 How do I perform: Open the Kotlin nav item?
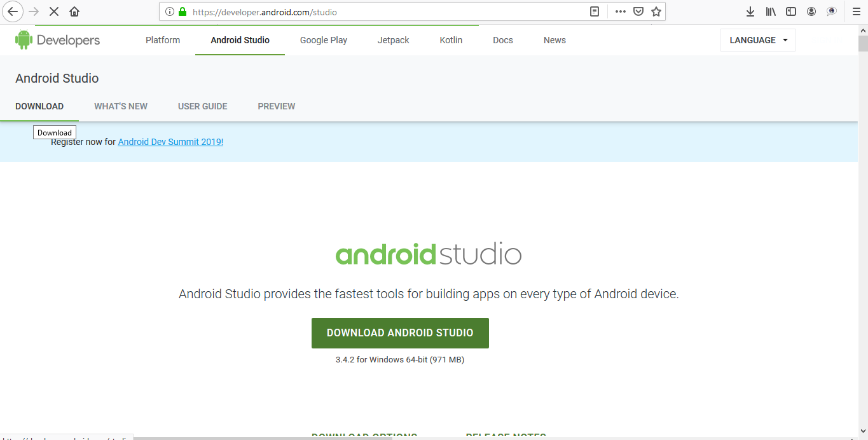[451, 40]
